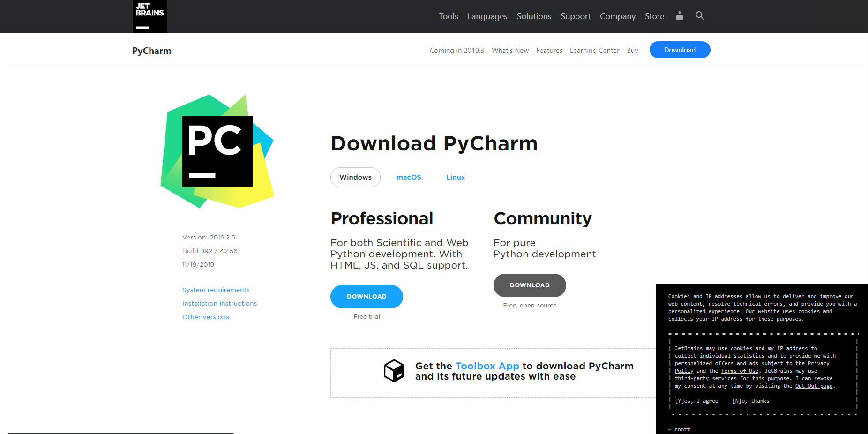Open site search magnifier icon

click(700, 16)
